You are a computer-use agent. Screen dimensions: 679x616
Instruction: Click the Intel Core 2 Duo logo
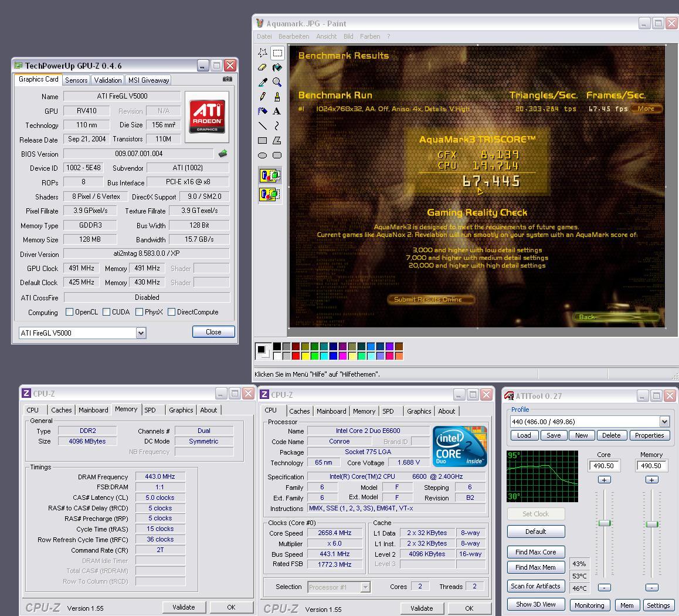[460, 446]
